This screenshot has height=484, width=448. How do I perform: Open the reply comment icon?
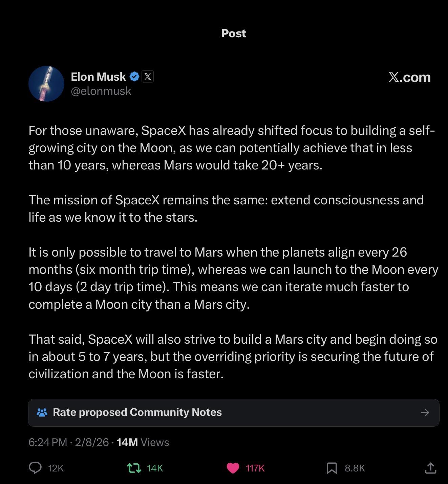click(x=35, y=468)
